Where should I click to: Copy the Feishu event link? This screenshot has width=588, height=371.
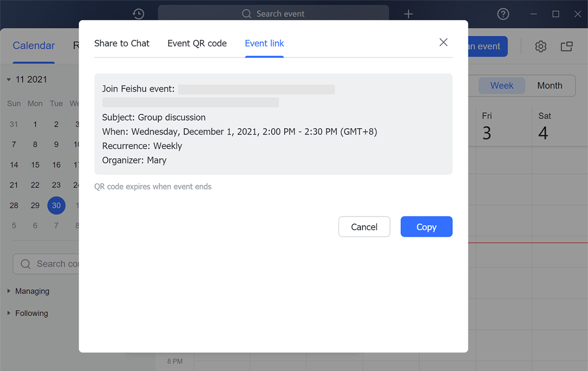coord(426,227)
